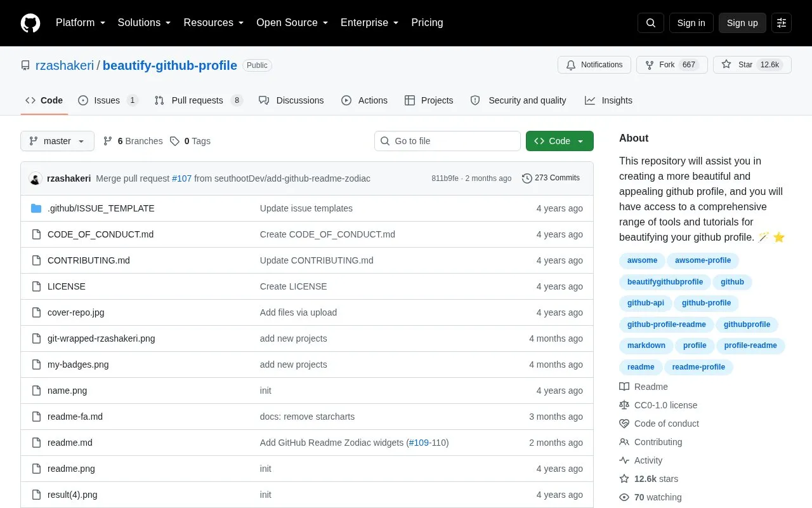Click the rzashakeri avatar in commit bar
Screen dimensions: 812x508
[36, 178]
